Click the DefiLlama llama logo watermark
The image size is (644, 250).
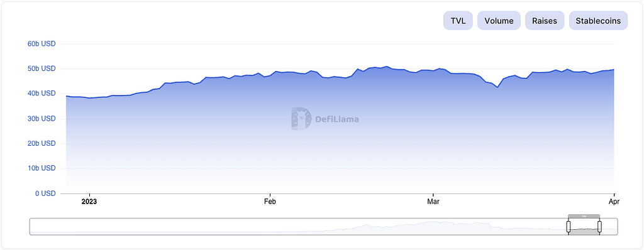[x=301, y=119]
